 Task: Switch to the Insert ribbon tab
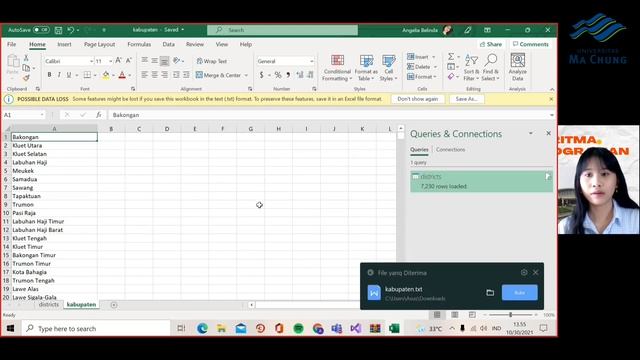[64, 44]
